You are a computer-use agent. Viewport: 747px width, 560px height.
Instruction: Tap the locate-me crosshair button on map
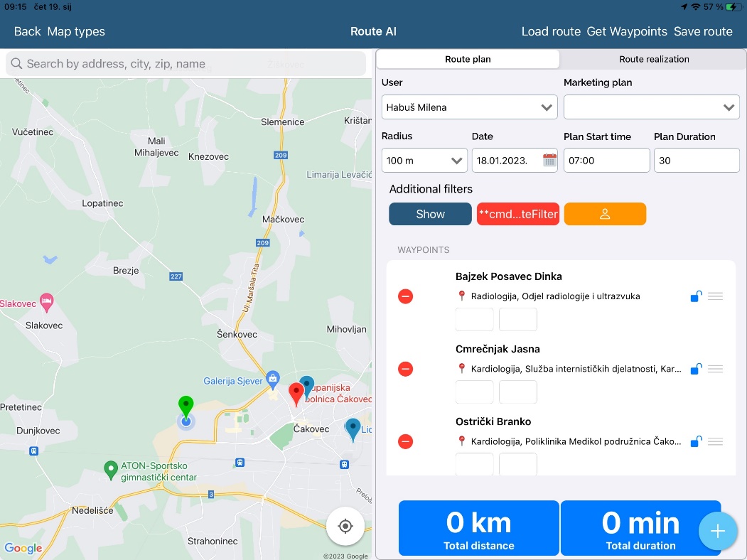pyautogui.click(x=345, y=526)
